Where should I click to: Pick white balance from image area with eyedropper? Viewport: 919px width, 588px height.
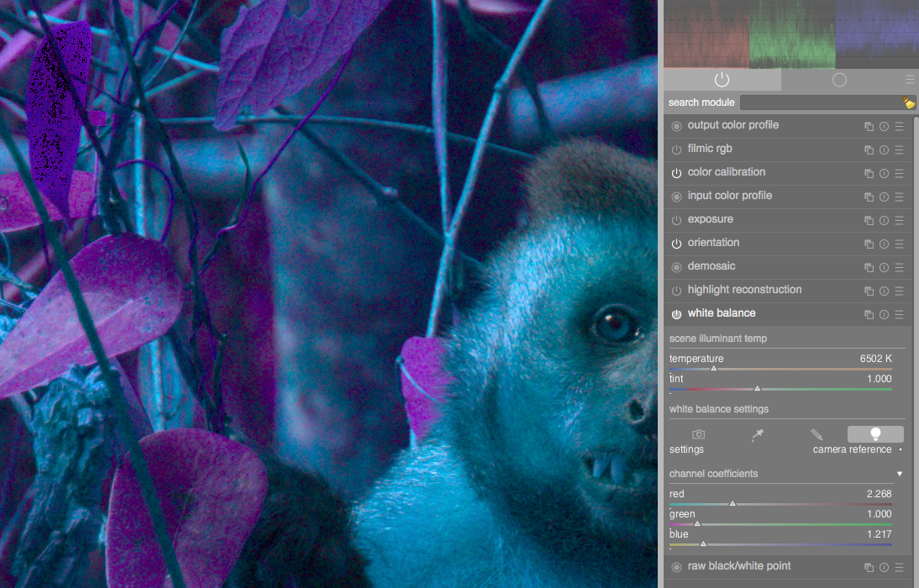click(x=757, y=434)
